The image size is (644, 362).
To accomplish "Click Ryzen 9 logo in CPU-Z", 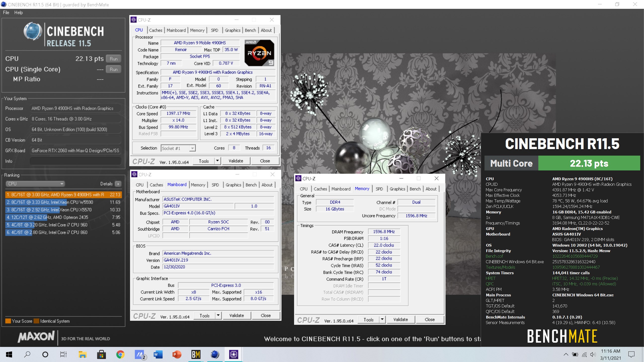I will click(259, 53).
